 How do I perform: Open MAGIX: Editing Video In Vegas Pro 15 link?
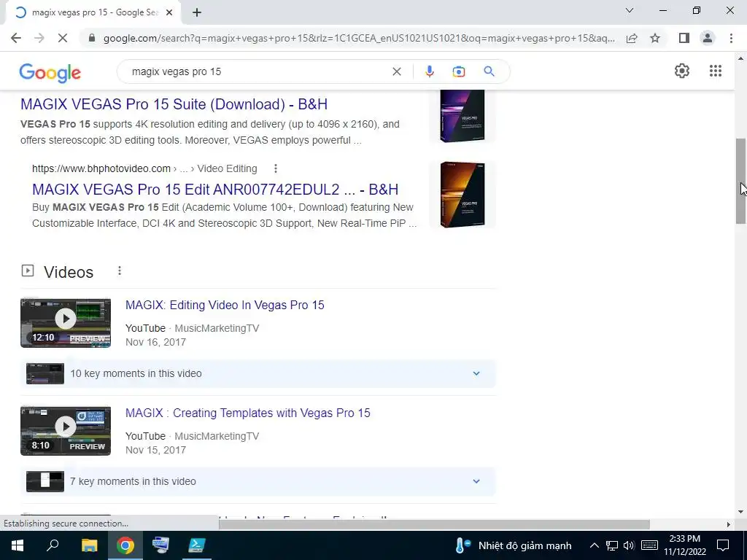(225, 306)
